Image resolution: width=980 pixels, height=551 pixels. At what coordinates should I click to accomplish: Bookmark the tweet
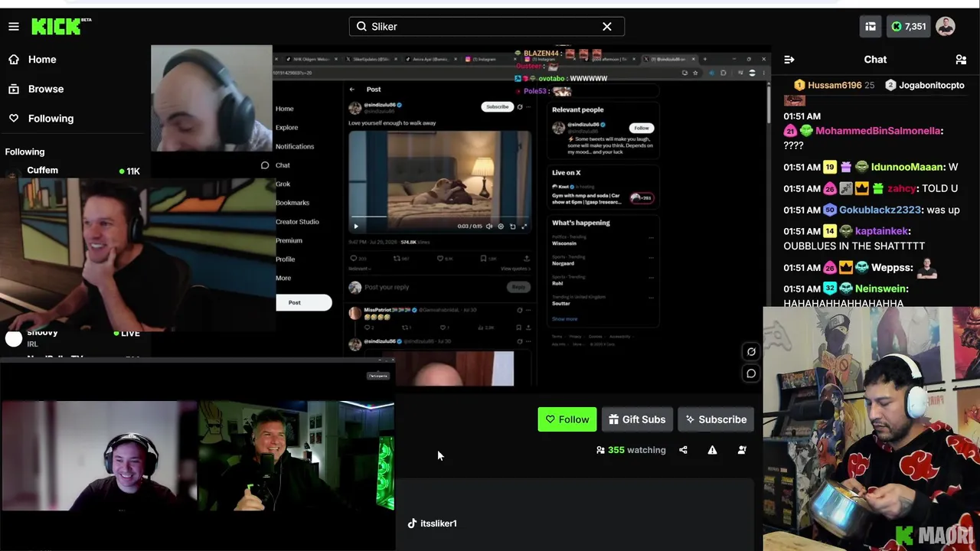tap(484, 259)
